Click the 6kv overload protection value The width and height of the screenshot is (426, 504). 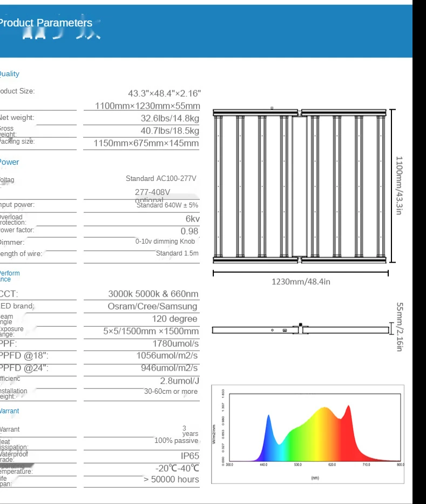[192, 219]
